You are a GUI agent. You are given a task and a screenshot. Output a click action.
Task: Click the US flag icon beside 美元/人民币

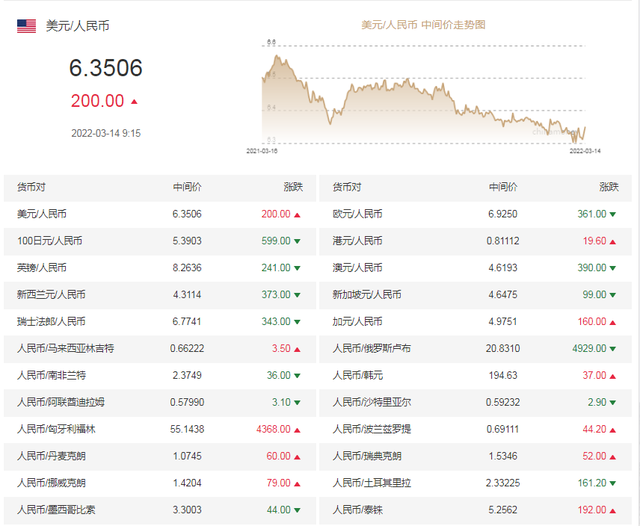pos(27,26)
